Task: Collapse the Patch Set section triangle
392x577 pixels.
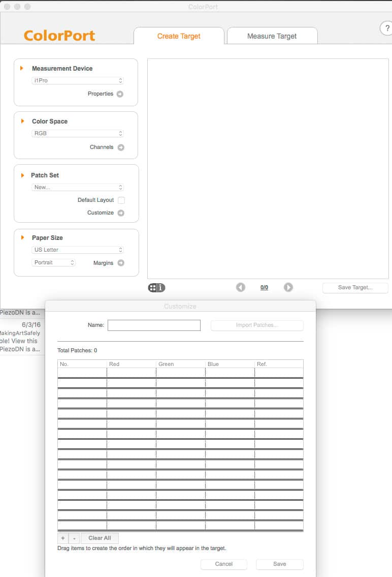Action: pos(22,175)
